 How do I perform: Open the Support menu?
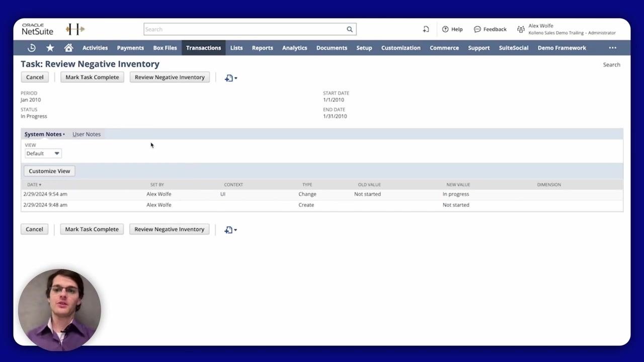pos(479,48)
